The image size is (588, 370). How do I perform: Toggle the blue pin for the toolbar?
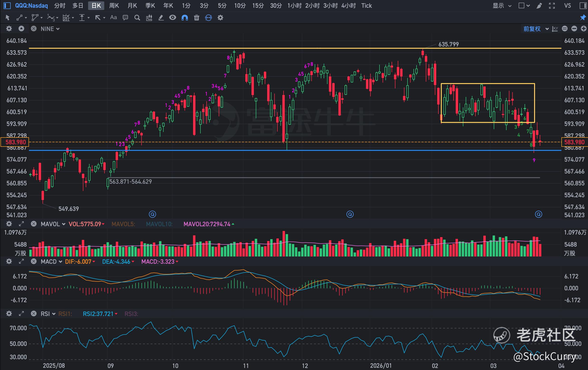click(583, 18)
